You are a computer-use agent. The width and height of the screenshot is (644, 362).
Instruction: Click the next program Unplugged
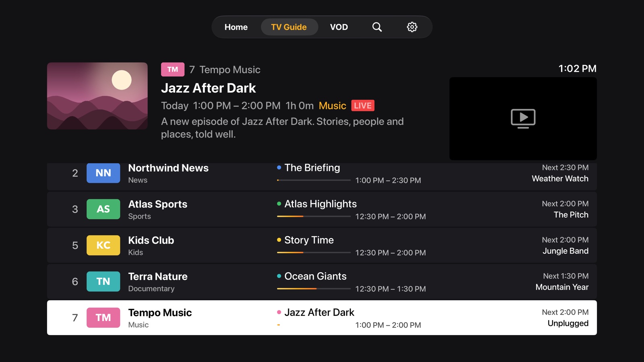coord(568,323)
